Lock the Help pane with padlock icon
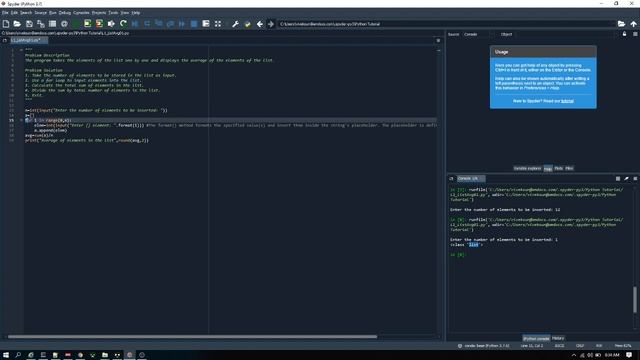 (x=624, y=34)
